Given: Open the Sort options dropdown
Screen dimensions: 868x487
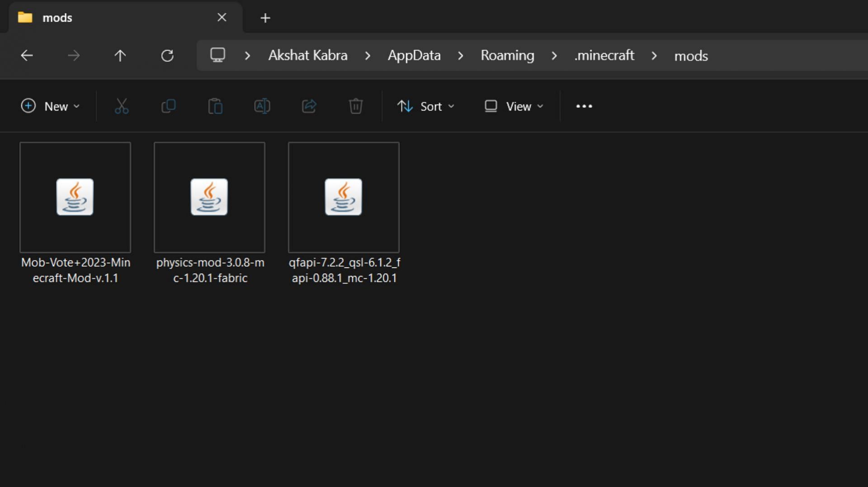Looking at the screenshot, I should (425, 106).
